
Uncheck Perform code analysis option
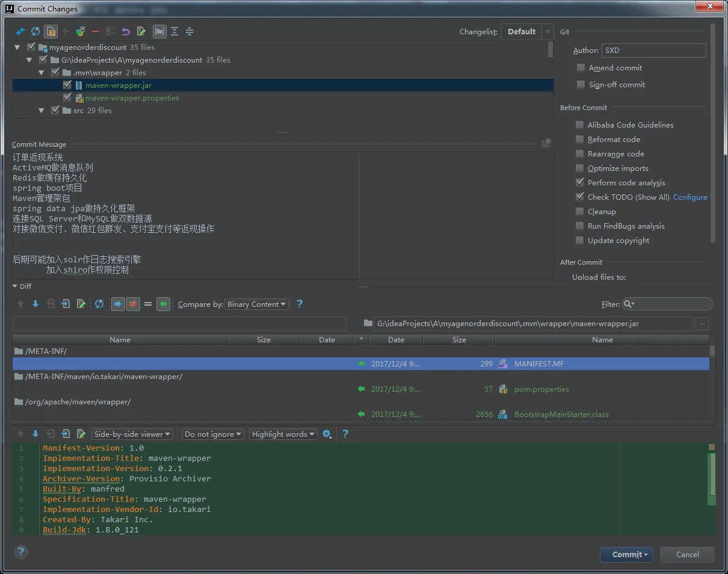tap(579, 183)
